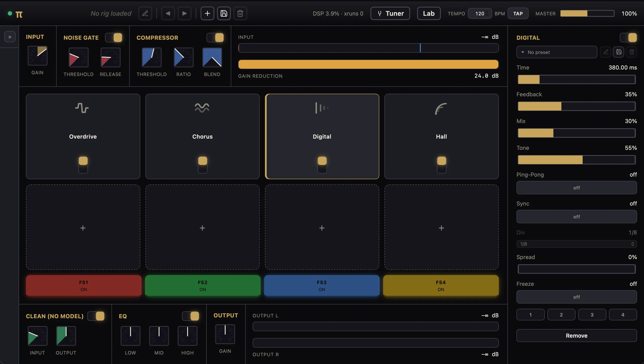Add effect in empty slot below Hall

coord(441,228)
